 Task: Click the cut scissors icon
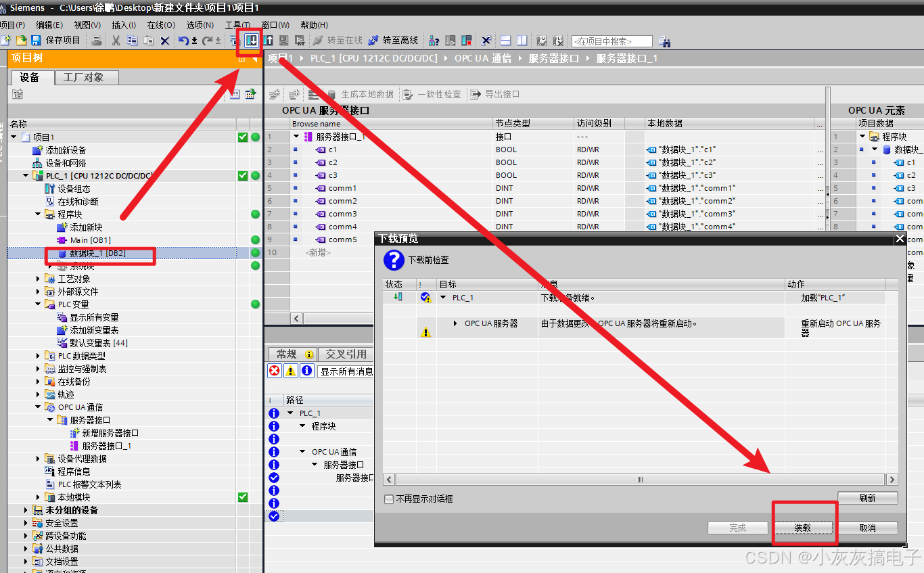(116, 41)
